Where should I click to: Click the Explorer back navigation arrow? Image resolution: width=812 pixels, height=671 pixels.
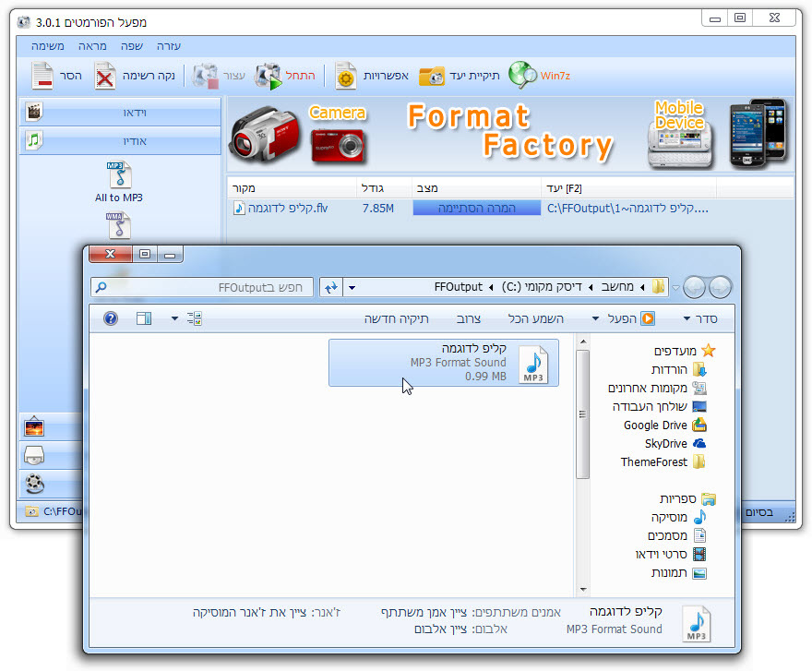720,287
